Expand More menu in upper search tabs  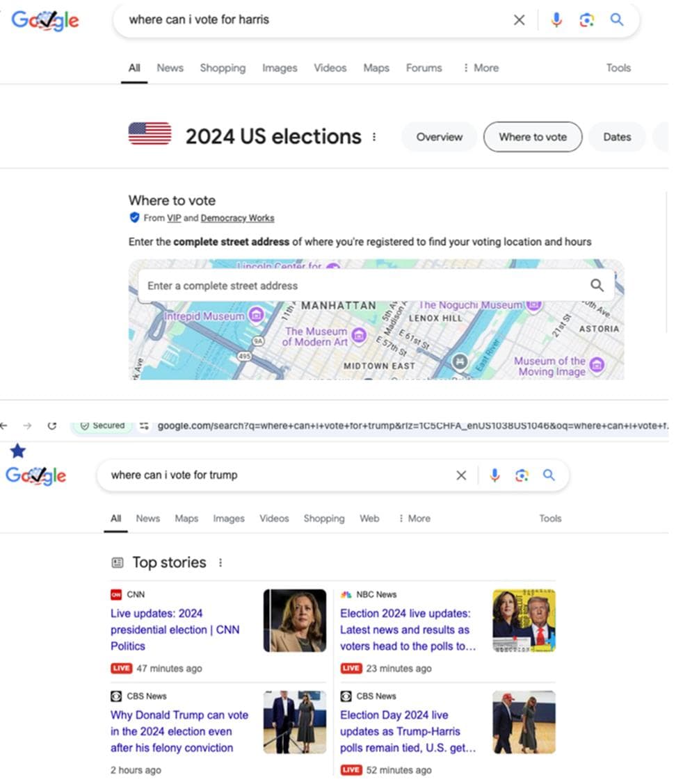[481, 68]
